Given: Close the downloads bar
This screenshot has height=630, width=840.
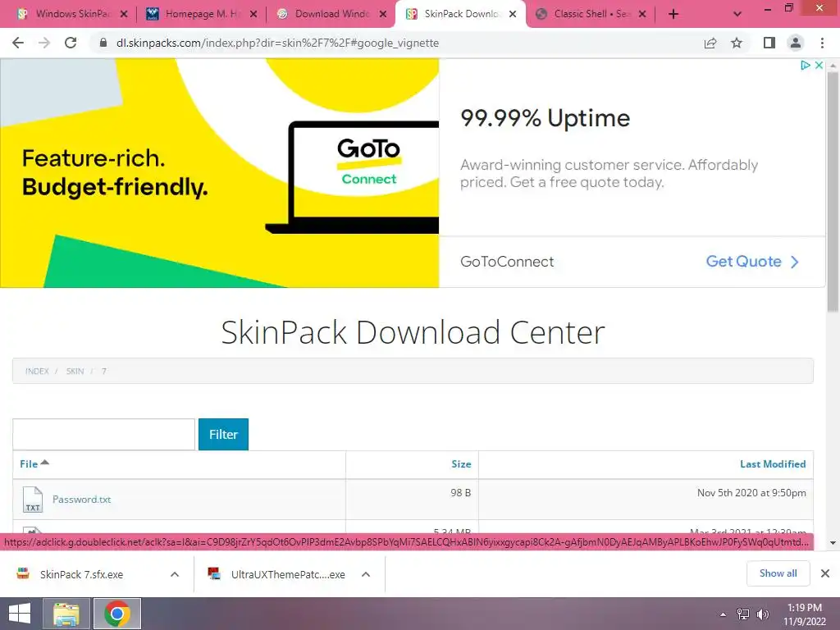Looking at the screenshot, I should (x=825, y=573).
